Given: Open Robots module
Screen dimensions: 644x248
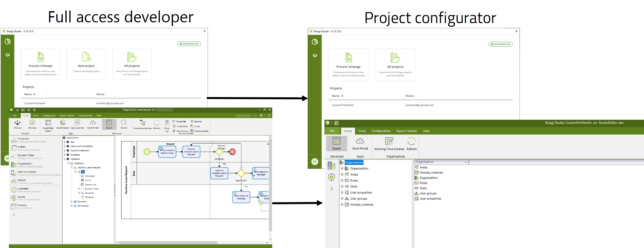Looking at the screenshot, I should click(x=32, y=182).
